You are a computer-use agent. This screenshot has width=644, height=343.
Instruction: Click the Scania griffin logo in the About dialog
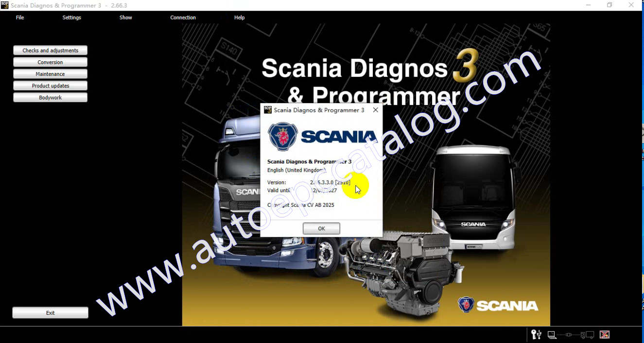283,137
